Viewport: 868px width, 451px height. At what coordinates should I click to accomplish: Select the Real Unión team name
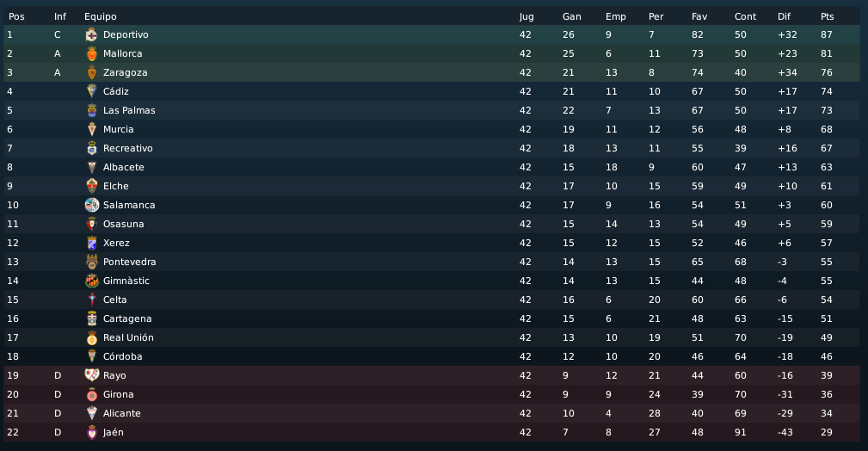tap(128, 337)
